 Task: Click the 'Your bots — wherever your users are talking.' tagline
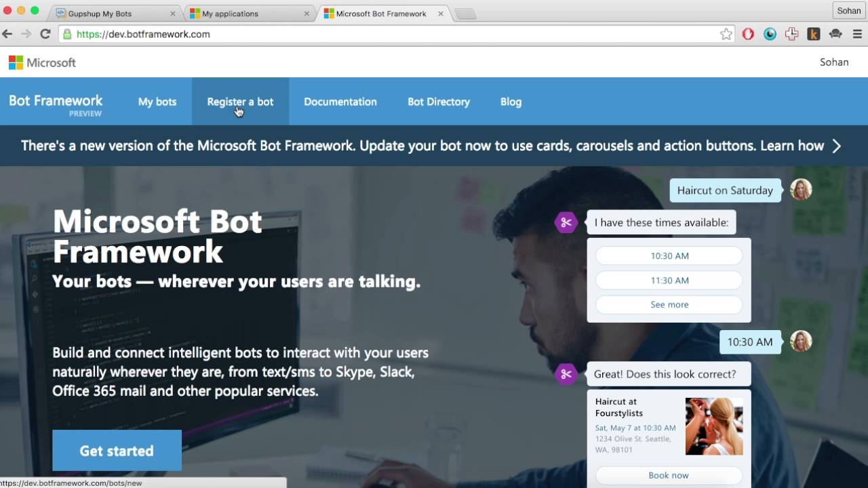click(237, 281)
